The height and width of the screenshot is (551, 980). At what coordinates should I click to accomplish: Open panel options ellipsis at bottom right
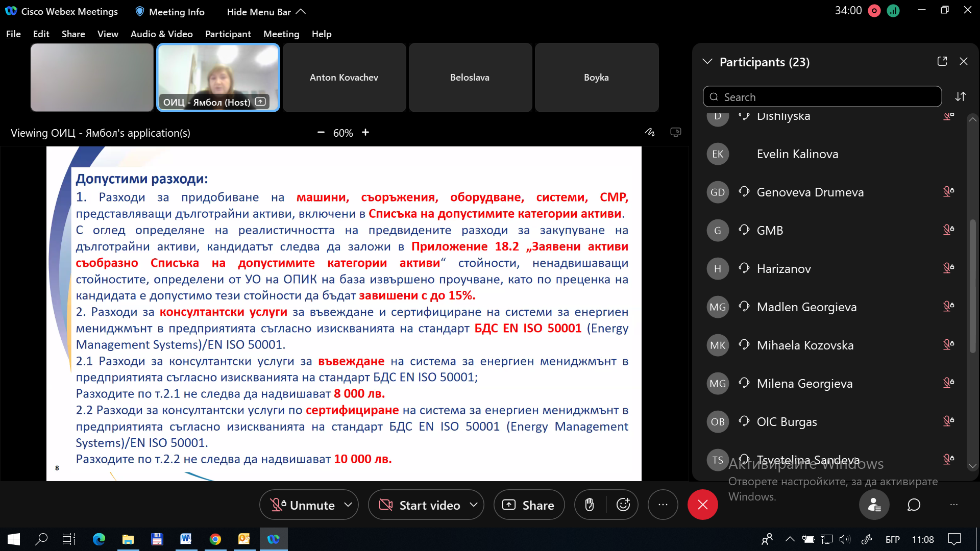(x=954, y=505)
